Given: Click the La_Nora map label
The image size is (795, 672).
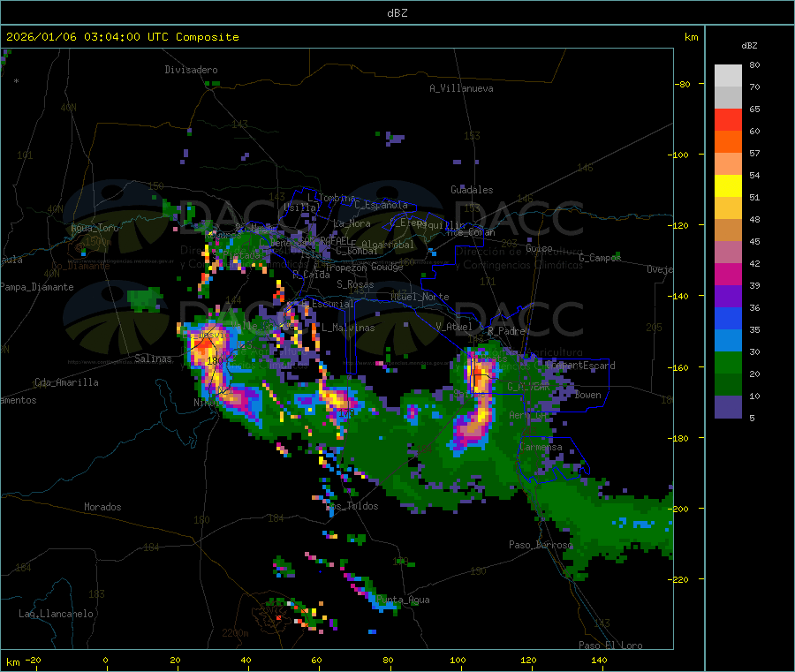Looking at the screenshot, I should coord(352,223).
